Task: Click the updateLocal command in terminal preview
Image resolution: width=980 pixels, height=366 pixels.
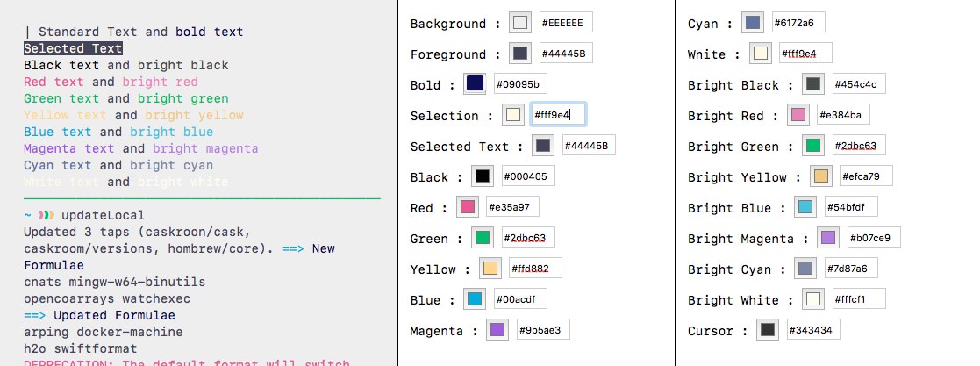Action: (103, 215)
